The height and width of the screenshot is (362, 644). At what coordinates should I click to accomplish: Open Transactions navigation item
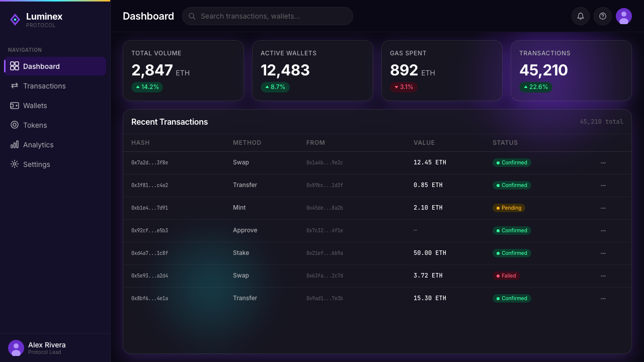[x=55, y=85]
